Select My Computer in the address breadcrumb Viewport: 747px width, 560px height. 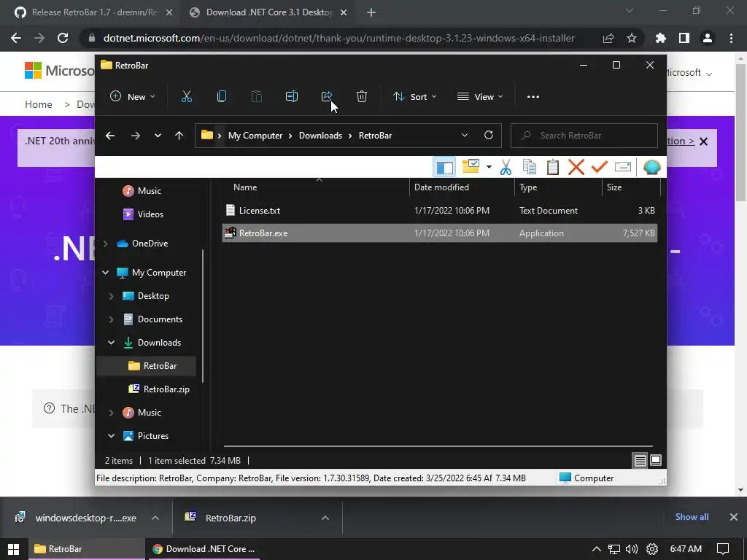coord(255,136)
